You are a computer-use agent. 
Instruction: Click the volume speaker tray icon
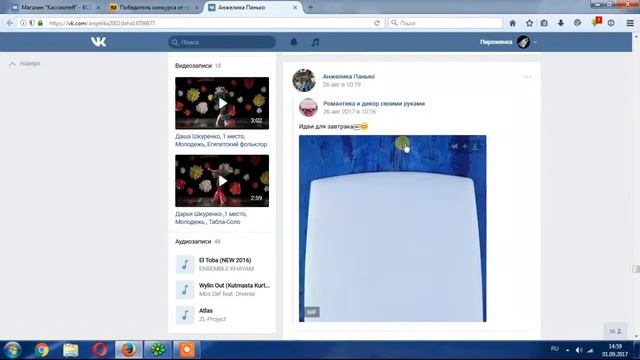[579, 350]
